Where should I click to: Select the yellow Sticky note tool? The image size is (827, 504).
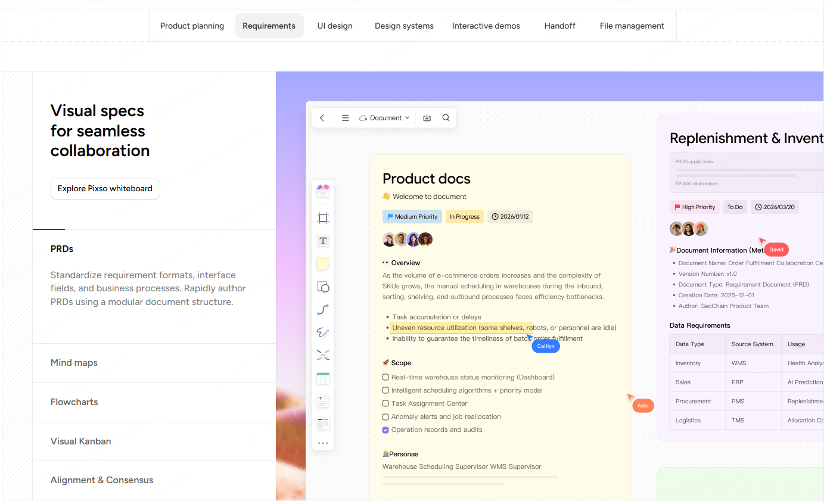[x=323, y=264]
